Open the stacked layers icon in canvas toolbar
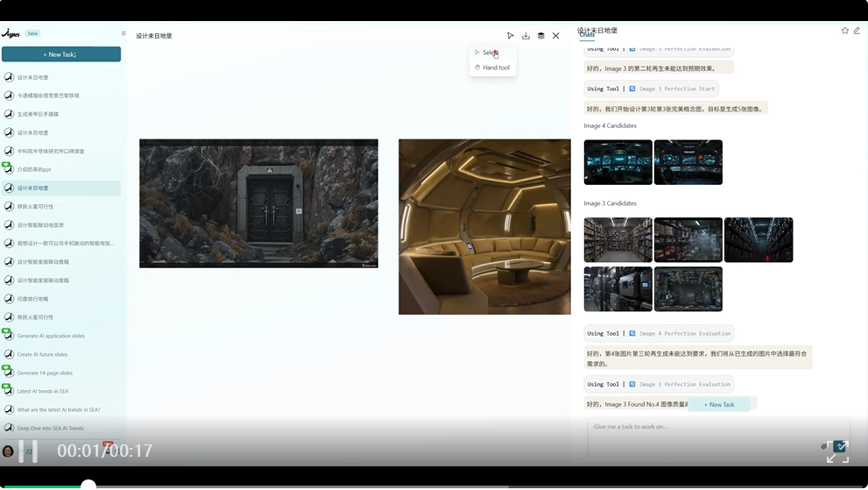 click(540, 35)
